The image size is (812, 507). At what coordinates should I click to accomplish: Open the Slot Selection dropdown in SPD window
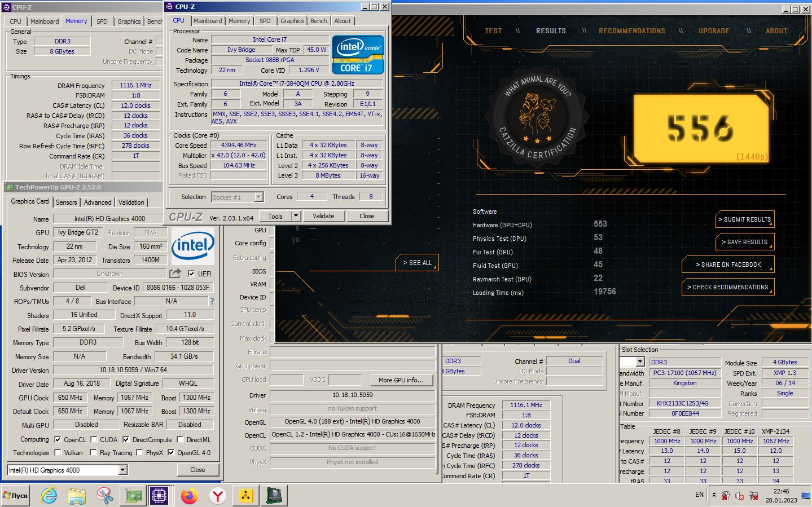(x=640, y=361)
